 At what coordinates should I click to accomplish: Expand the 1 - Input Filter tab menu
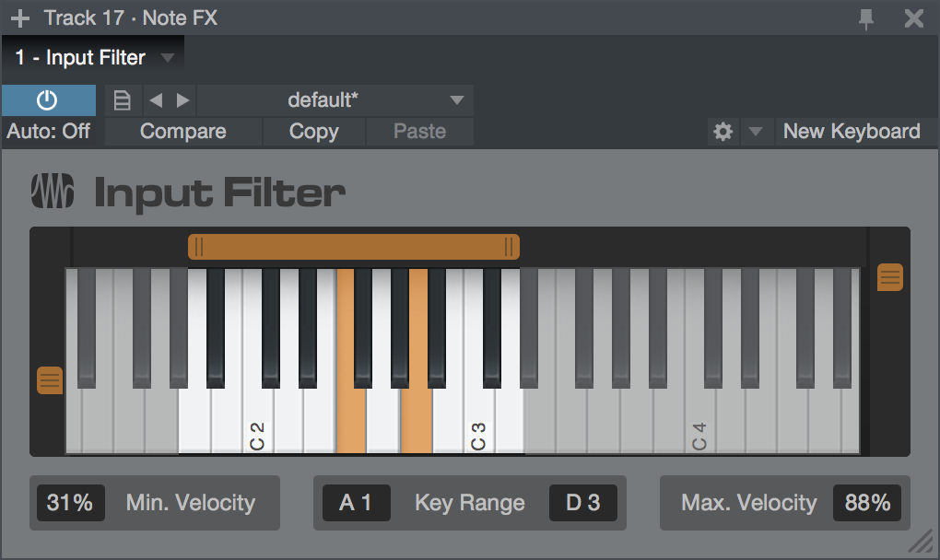point(167,57)
